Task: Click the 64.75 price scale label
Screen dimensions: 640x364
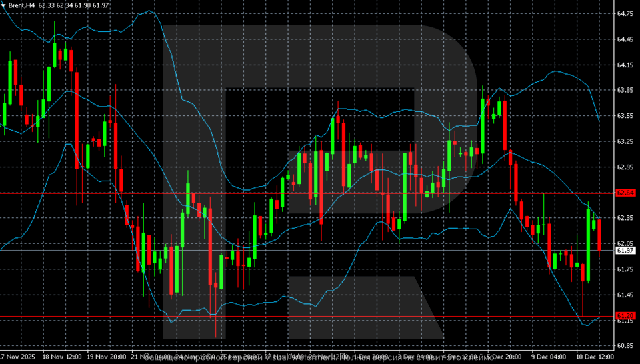Action: 625,14
